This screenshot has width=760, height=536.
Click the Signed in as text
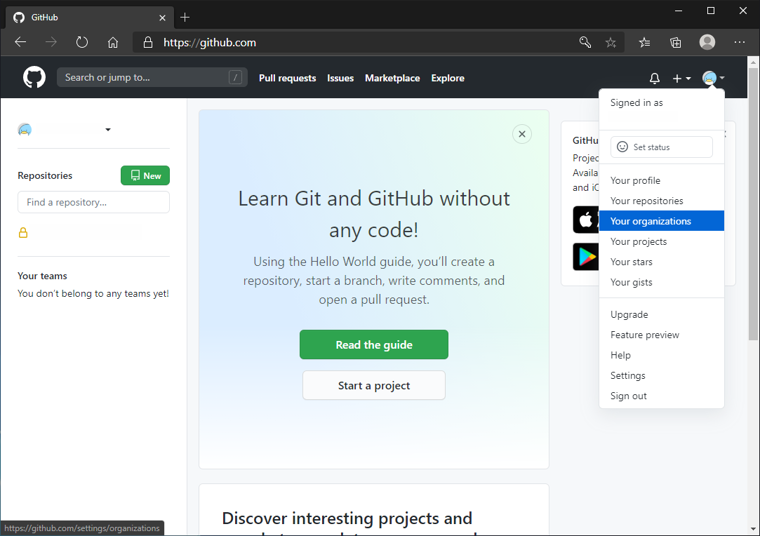point(636,103)
